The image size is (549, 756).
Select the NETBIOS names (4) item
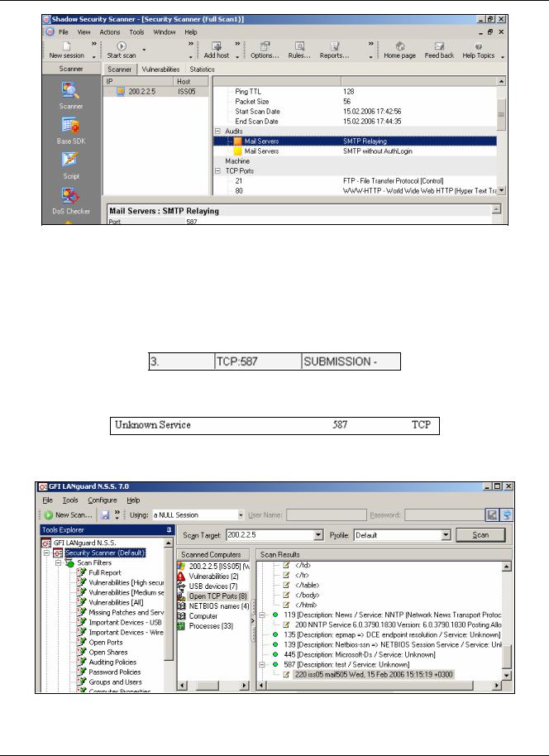pyautogui.click(x=219, y=606)
